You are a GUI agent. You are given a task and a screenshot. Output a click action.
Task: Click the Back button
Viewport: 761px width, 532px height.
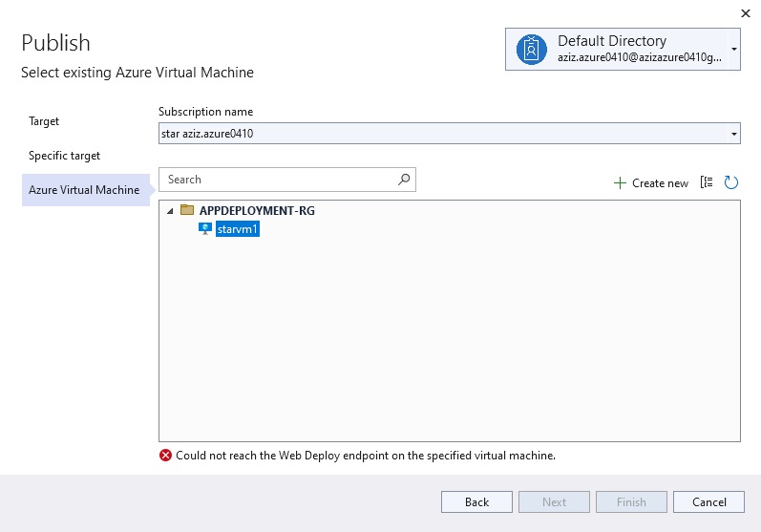tap(476, 501)
